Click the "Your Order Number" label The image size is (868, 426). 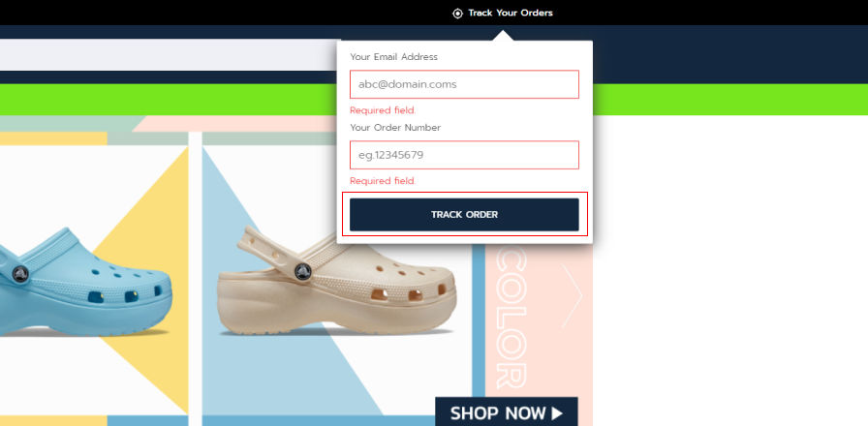[x=395, y=128]
